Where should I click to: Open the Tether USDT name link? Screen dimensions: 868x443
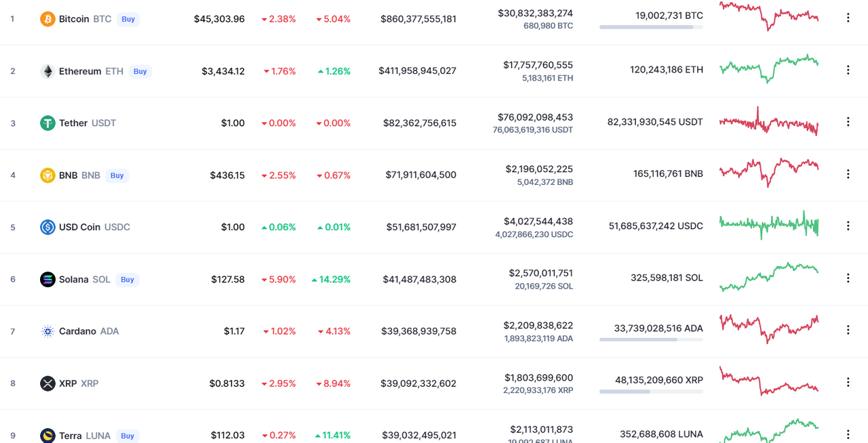[87, 123]
